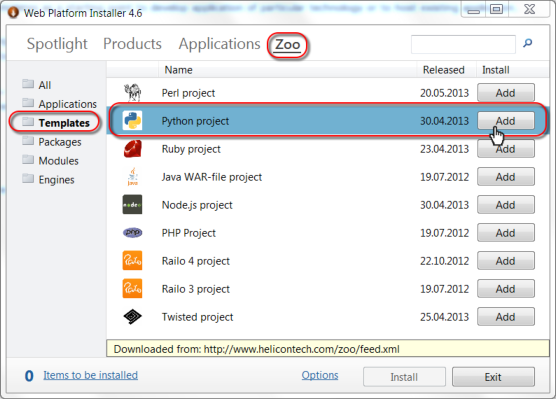Click the Railo 4 project icon
The height and width of the screenshot is (399, 556).
click(x=132, y=261)
